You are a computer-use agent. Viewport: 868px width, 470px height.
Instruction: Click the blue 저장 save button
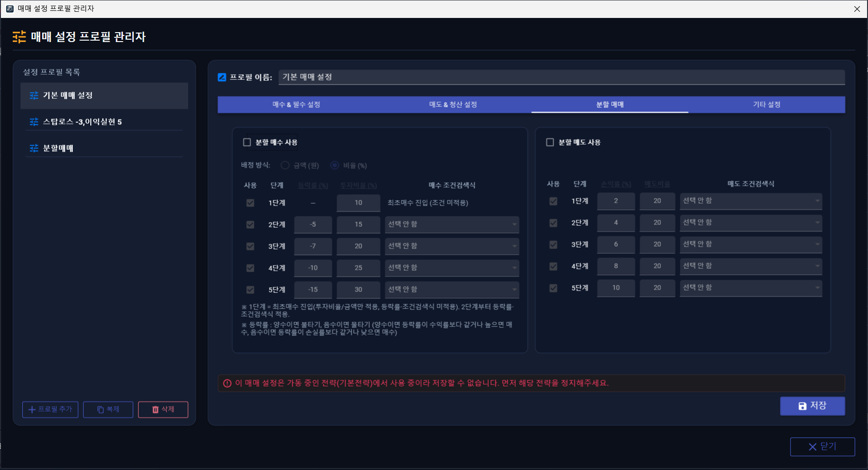(x=812, y=406)
